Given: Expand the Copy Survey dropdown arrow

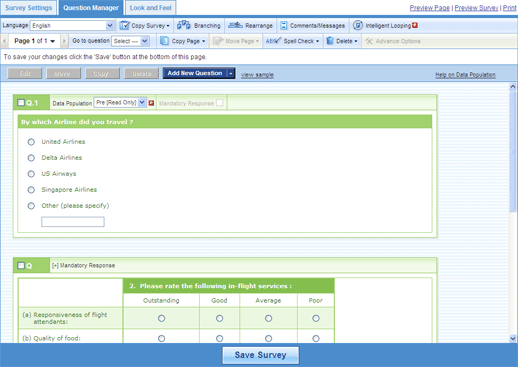Looking at the screenshot, I should tap(168, 26).
